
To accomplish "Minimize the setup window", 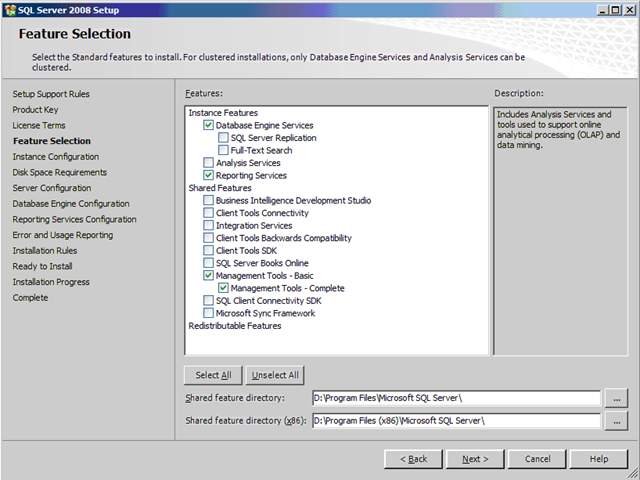I will point(602,10).
